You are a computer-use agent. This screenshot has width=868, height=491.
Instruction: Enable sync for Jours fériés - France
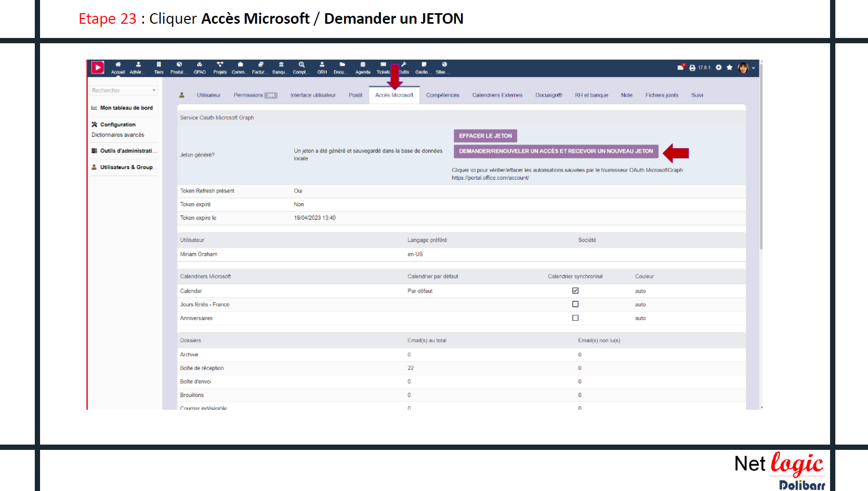[x=576, y=304]
